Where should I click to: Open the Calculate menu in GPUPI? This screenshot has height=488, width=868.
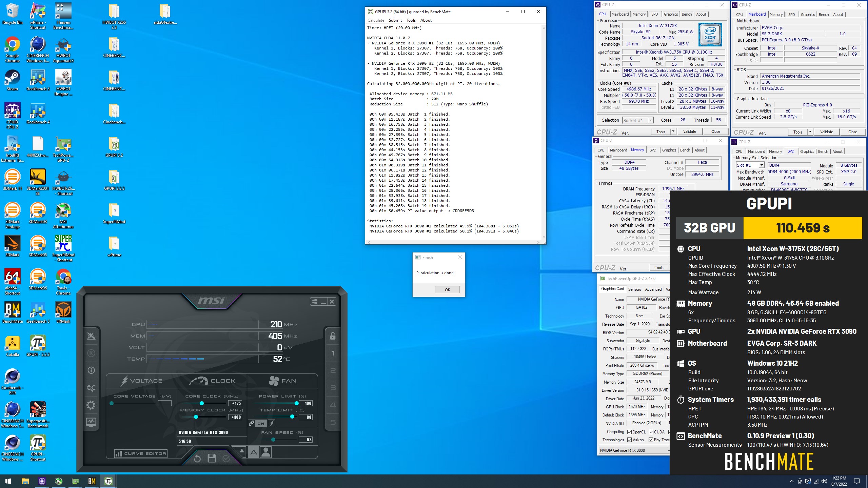click(x=376, y=20)
